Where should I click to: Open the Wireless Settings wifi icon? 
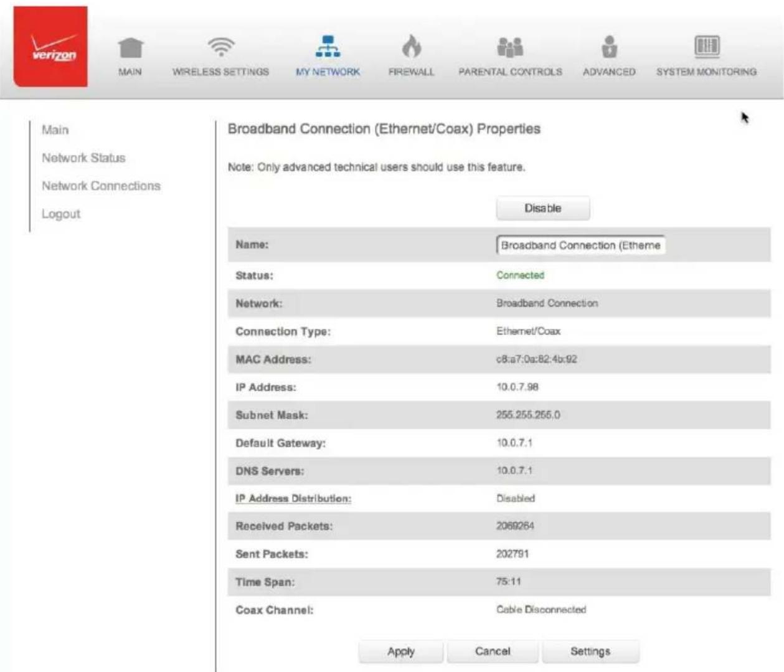coord(220,47)
